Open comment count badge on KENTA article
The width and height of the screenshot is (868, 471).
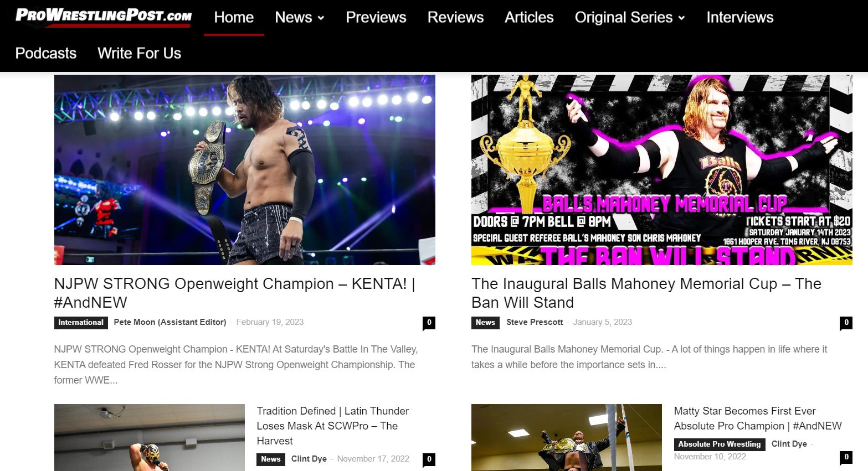point(429,323)
